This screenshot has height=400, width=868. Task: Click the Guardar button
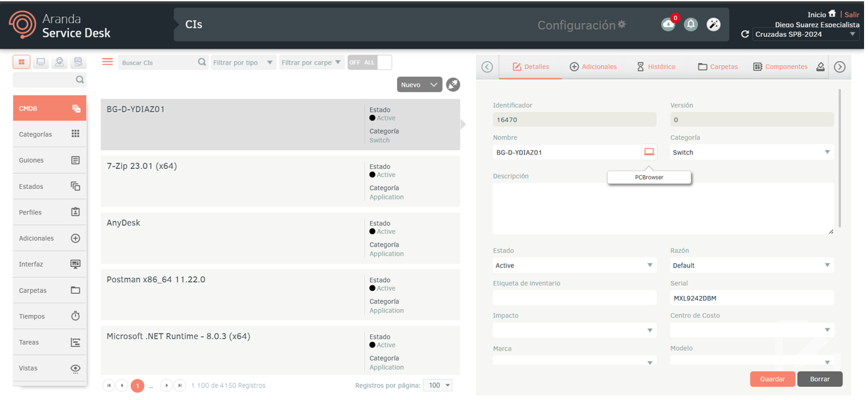773,379
